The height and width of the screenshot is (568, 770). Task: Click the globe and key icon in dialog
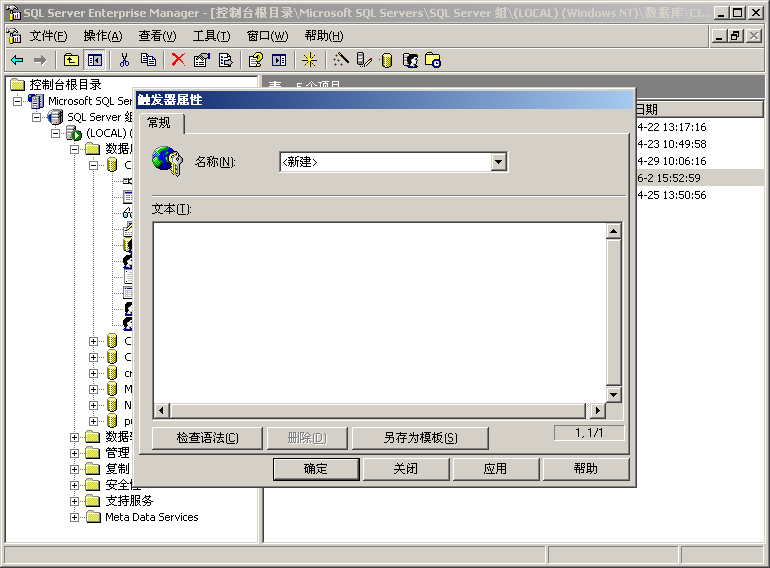pos(167,161)
